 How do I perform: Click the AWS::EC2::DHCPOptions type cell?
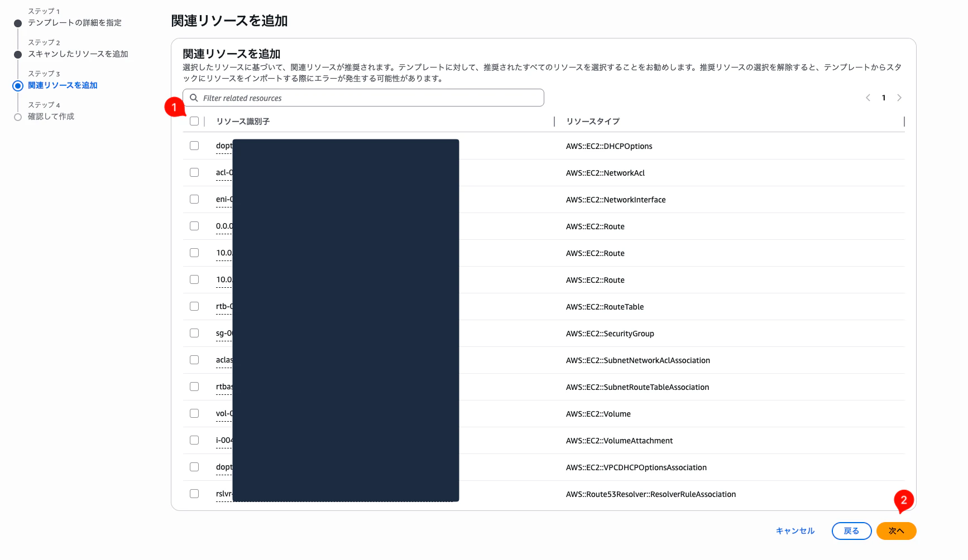609,146
